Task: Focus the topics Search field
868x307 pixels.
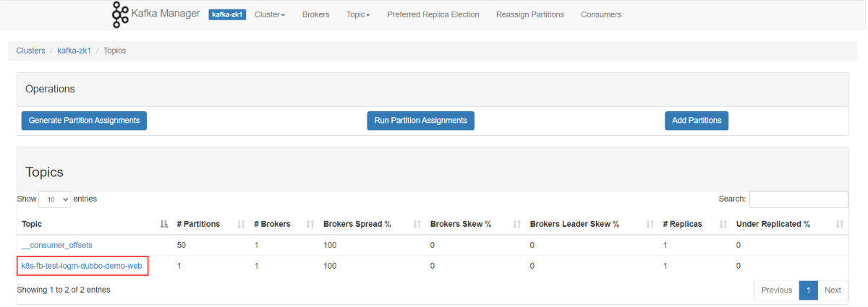Action: 799,199
